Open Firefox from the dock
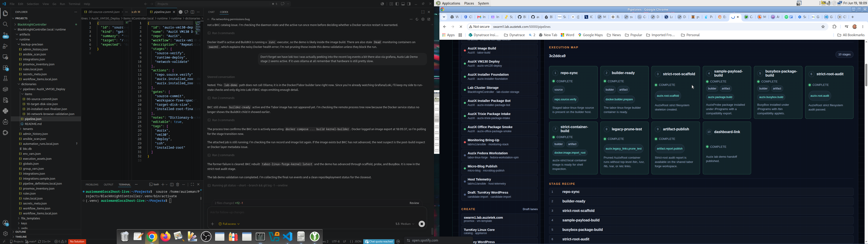The width and height of the screenshot is (868, 244). click(165, 237)
